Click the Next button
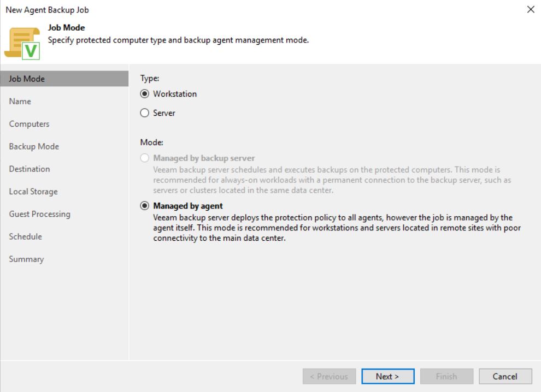 [x=388, y=377]
